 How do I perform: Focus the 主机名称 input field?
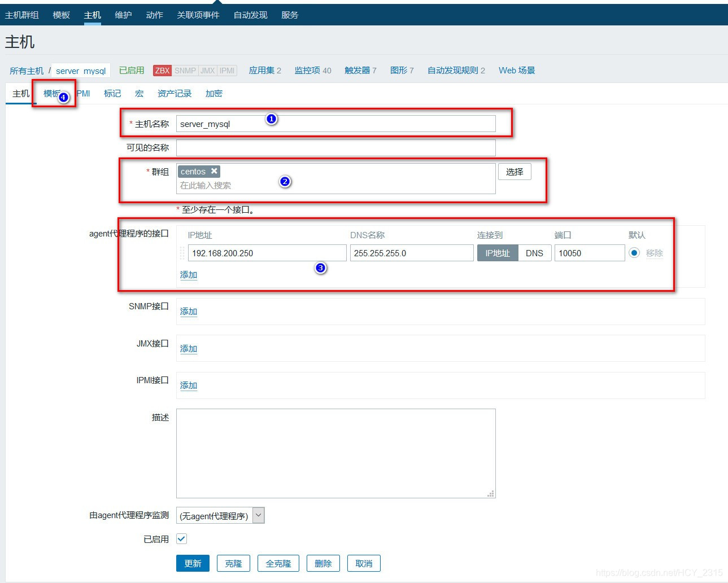tap(336, 124)
